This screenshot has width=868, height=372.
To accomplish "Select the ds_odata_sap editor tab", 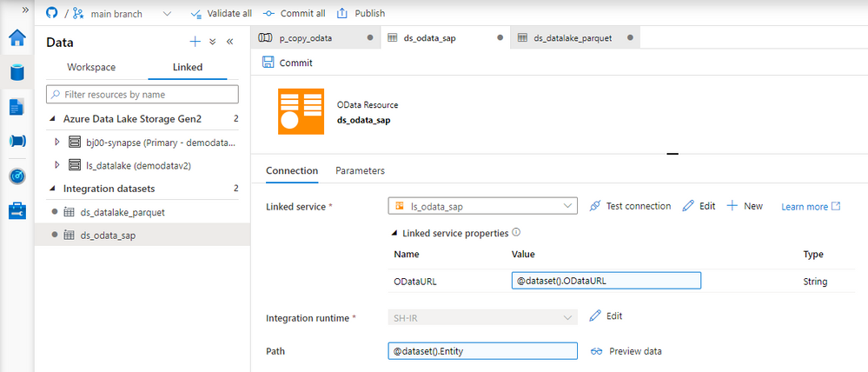I will tap(445, 37).
